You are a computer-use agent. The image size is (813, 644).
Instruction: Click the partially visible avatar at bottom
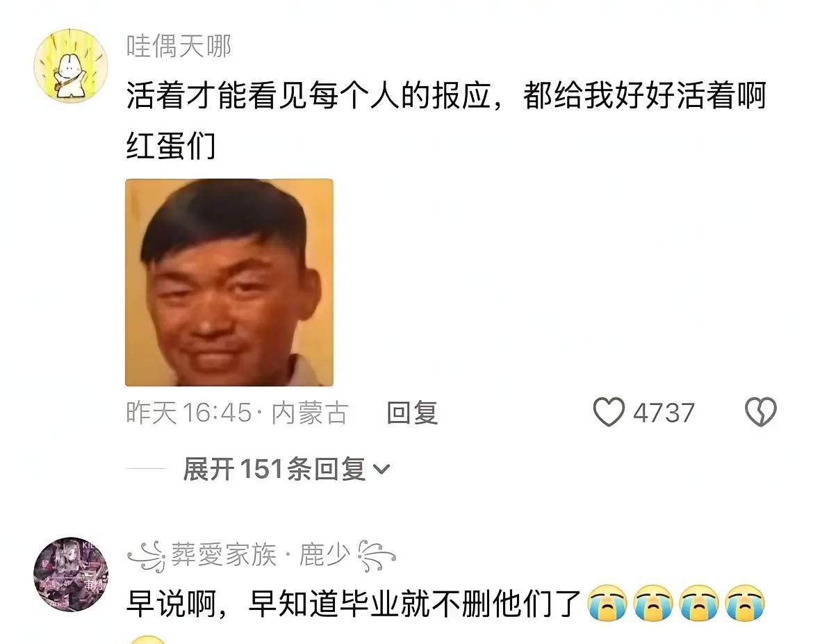point(148,639)
